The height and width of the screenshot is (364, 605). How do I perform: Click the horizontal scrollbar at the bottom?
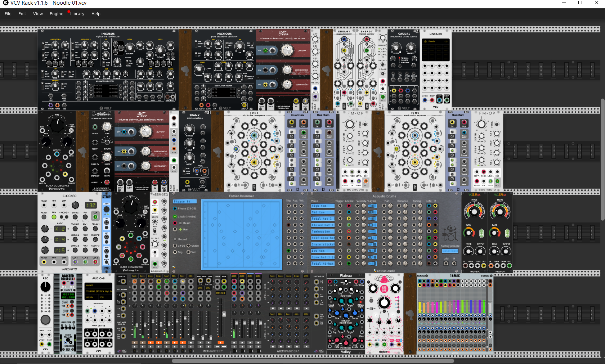pyautogui.click(x=313, y=361)
